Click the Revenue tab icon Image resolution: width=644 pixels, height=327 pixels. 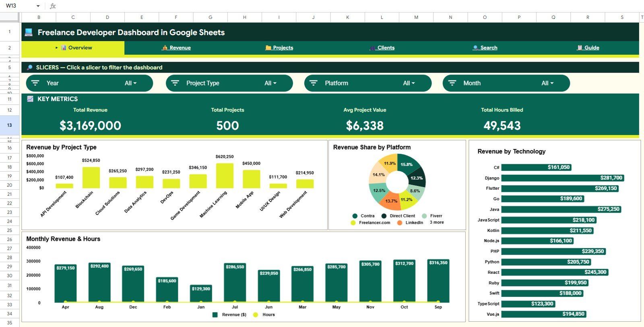click(x=165, y=48)
